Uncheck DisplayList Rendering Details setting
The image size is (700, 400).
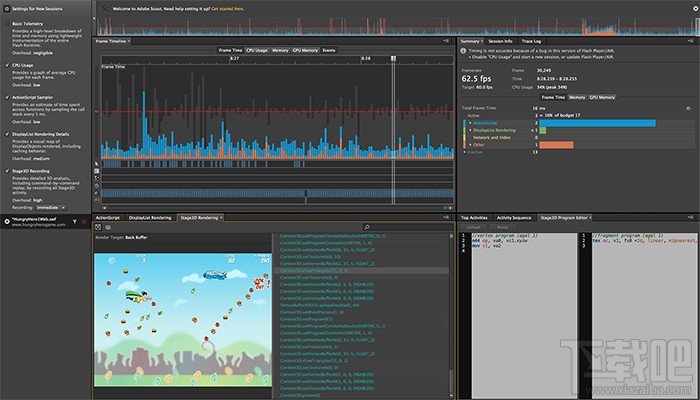pyautogui.click(x=7, y=134)
